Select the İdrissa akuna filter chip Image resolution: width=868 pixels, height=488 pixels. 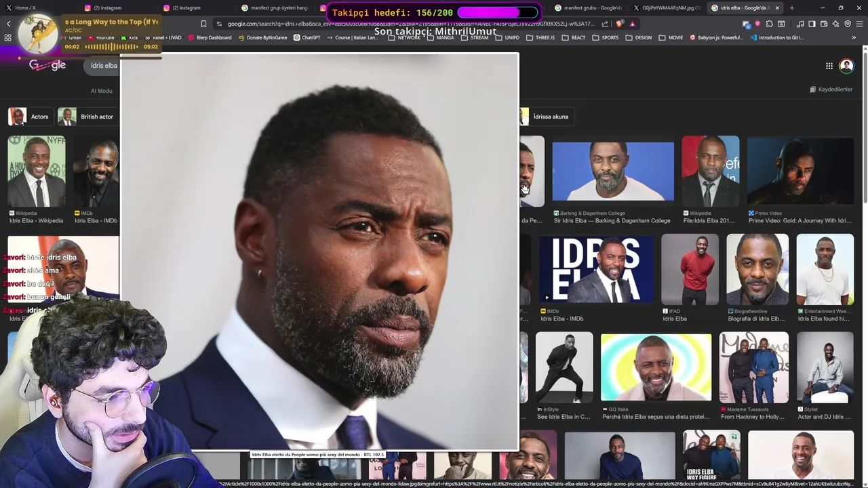pos(547,117)
